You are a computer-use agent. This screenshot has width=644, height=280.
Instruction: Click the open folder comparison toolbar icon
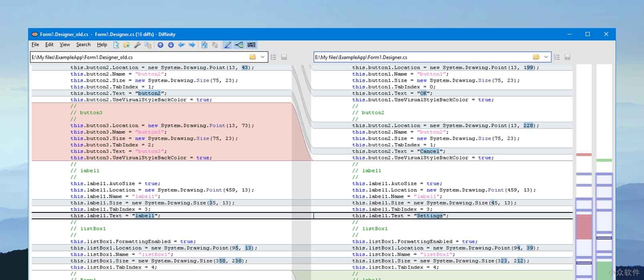point(127,45)
